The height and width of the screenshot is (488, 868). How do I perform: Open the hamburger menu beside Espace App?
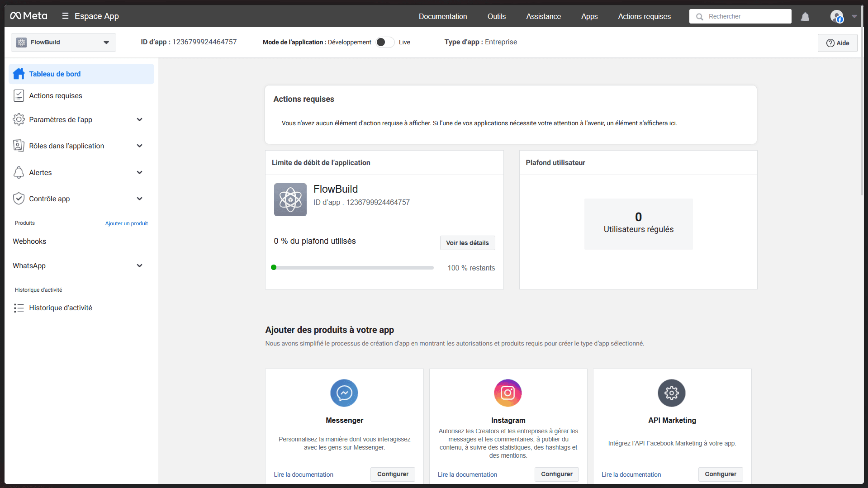tap(65, 16)
